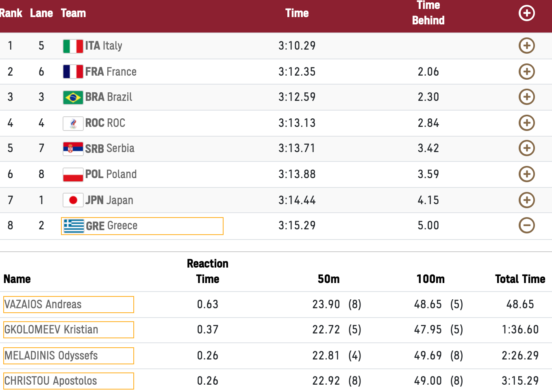Expand Serbia split times
Viewport: 552px width, 392px height.
(527, 148)
